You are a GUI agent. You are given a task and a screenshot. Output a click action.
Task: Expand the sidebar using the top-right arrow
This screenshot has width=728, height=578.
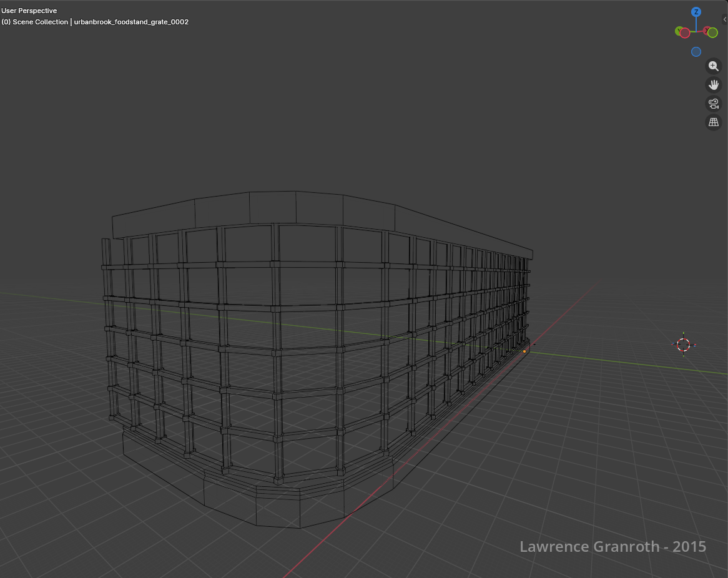[x=724, y=19]
